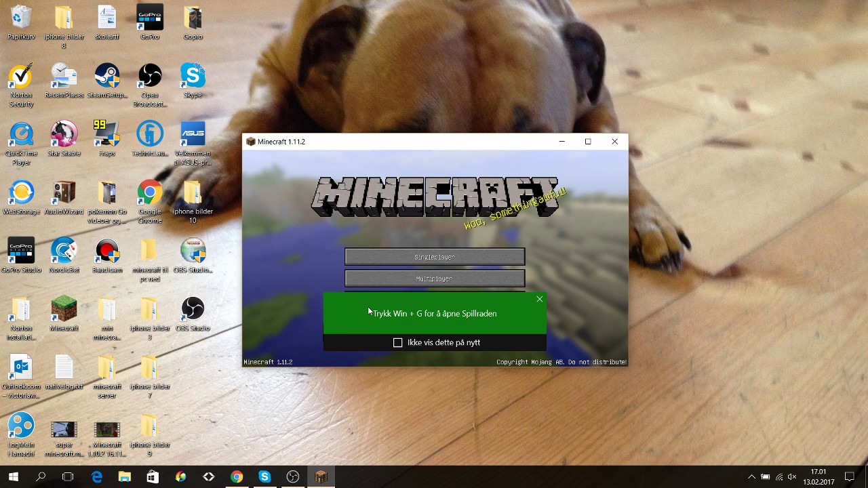This screenshot has height=488, width=868.
Task: Select the OBS-Studio installer icon
Action: (193, 256)
